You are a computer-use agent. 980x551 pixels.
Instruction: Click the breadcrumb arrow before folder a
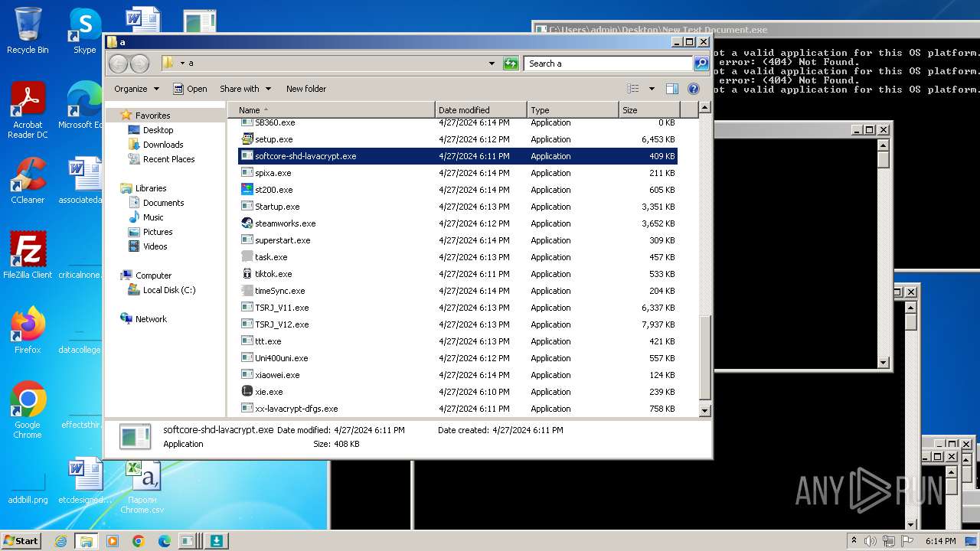point(182,64)
